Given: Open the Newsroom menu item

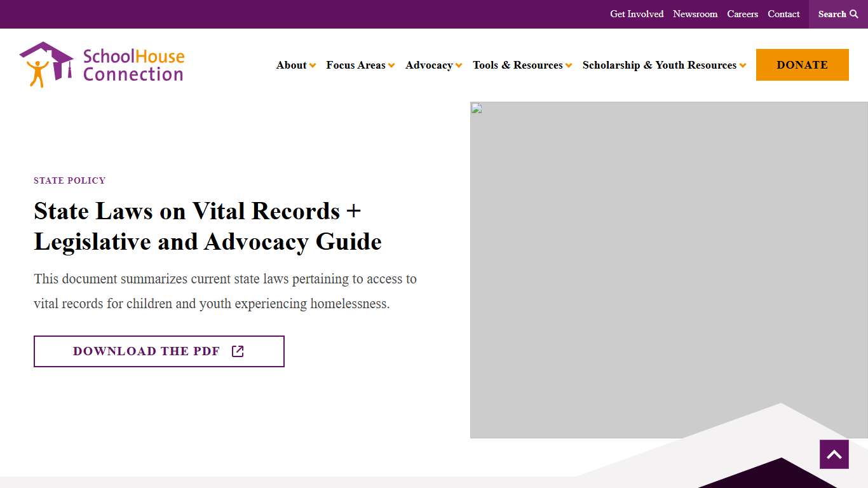Looking at the screenshot, I should pos(695,13).
